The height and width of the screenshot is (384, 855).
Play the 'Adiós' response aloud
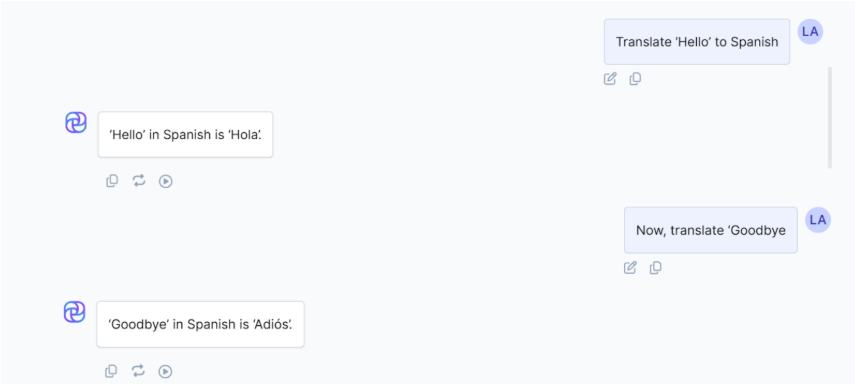[165, 371]
